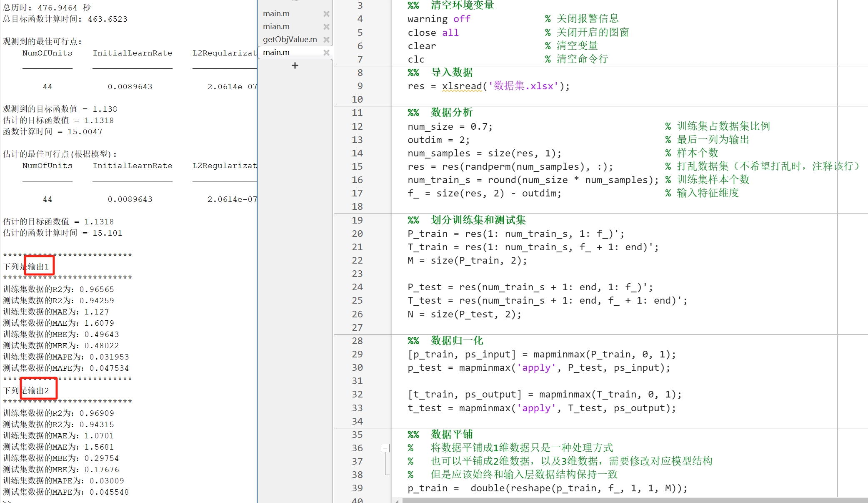Viewport: 868px width, 503px height.
Task: Click the 'num_size = 0.7;' code line
Action: click(x=450, y=126)
